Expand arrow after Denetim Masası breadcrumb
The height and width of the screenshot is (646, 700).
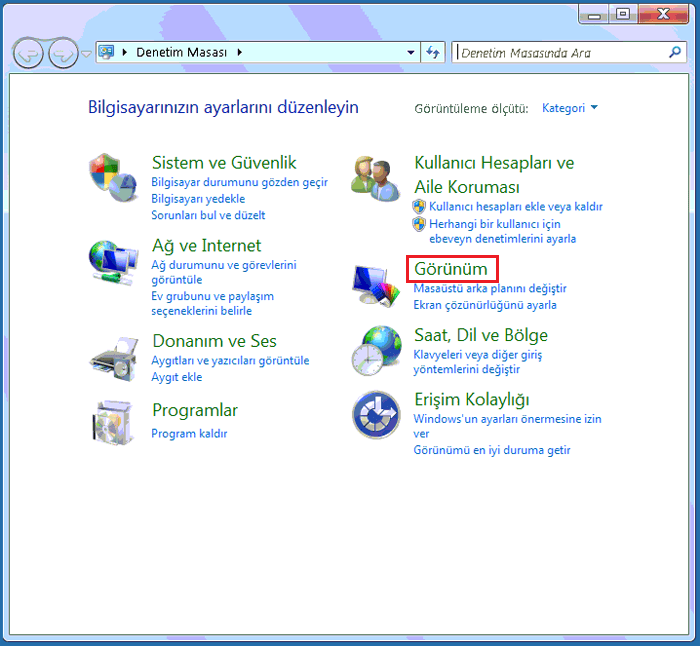(240, 52)
